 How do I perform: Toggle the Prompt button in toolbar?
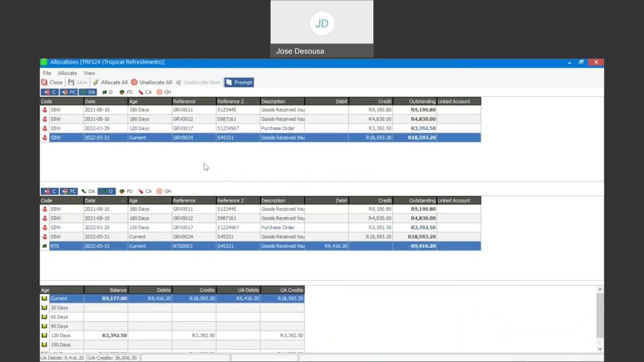[238, 82]
